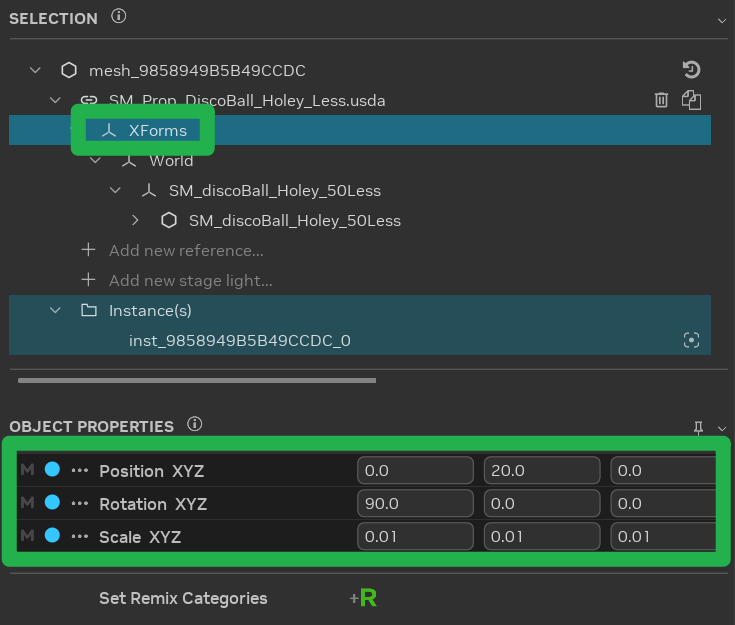Viewport: 735px width, 625px height.
Task: Collapse the Instance(s) folder
Action: (x=56, y=311)
